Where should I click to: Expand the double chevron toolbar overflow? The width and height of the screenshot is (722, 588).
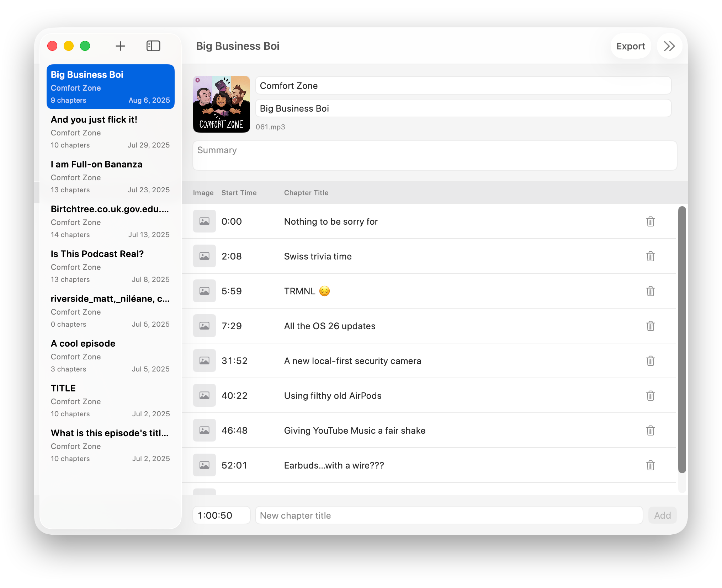tap(669, 46)
